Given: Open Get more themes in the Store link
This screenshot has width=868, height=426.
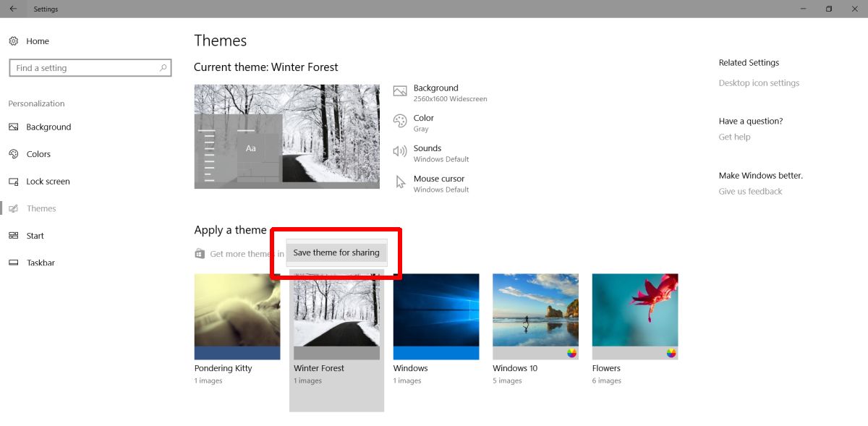Looking at the screenshot, I should tap(247, 254).
